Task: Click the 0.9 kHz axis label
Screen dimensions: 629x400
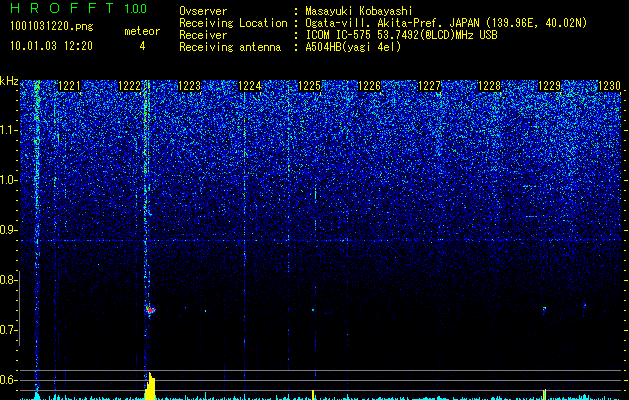Action: (9, 230)
